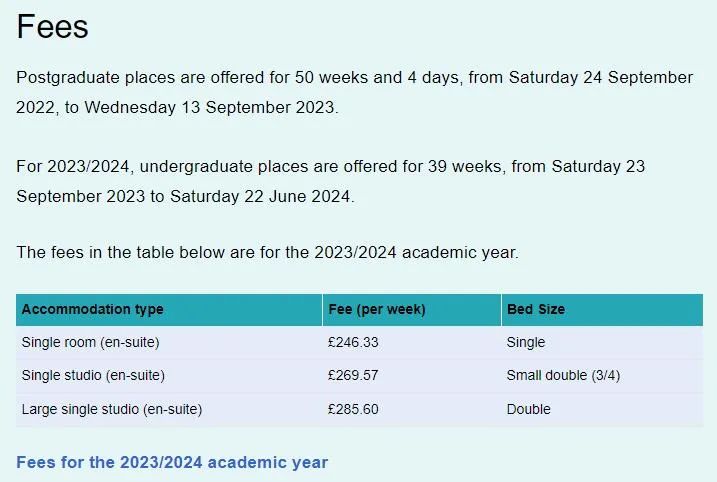
Task: Click the Single room (en-suite) row label
Action: pos(91,343)
